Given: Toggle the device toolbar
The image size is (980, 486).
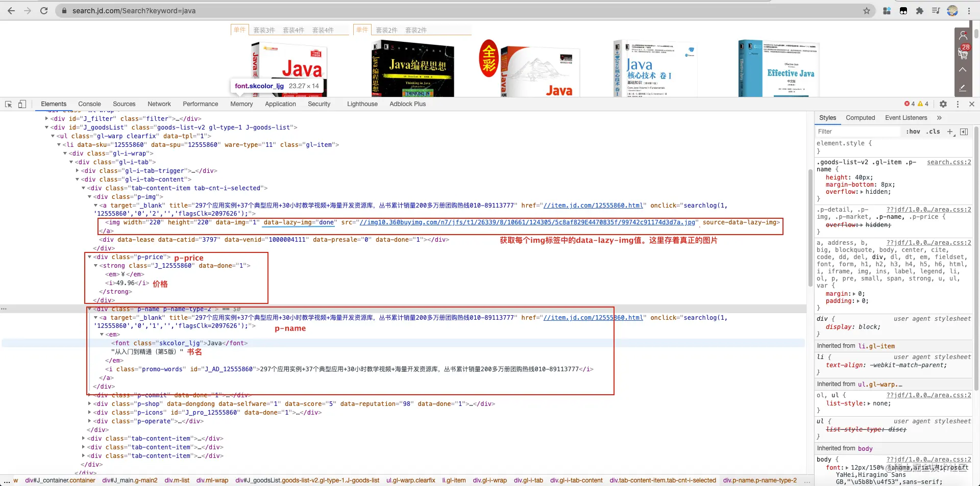Looking at the screenshot, I should (x=22, y=104).
